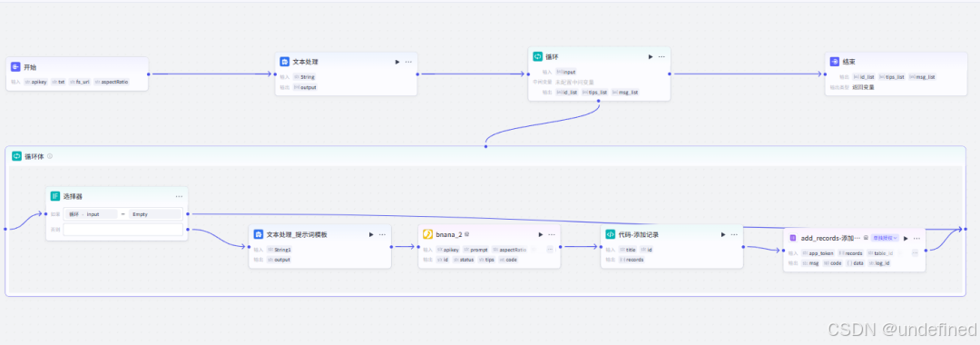Viewport: 980px width, 345px height.
Task: Click the 开始 node output port
Action: (149, 74)
